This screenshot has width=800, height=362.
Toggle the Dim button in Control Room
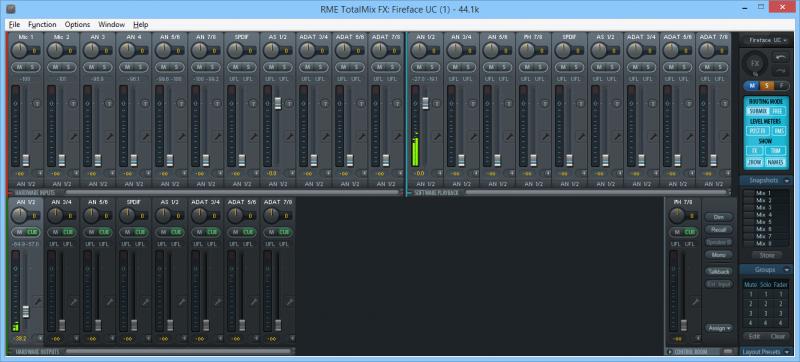pyautogui.click(x=718, y=217)
